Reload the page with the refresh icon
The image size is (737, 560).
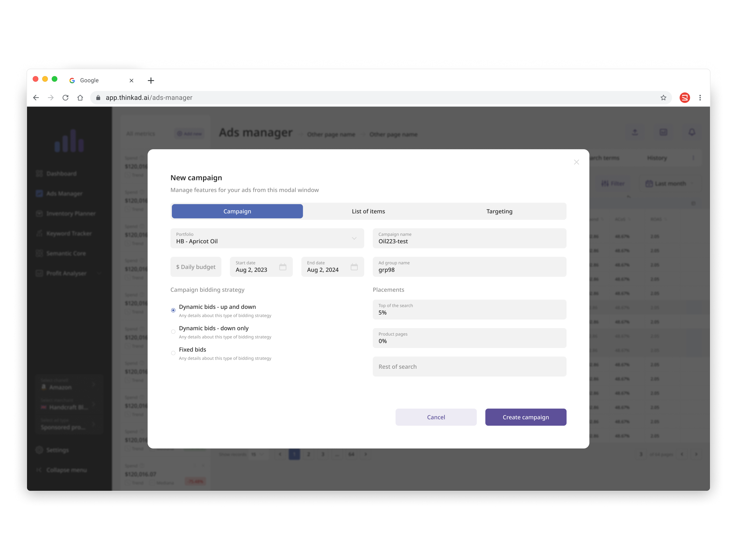65,98
